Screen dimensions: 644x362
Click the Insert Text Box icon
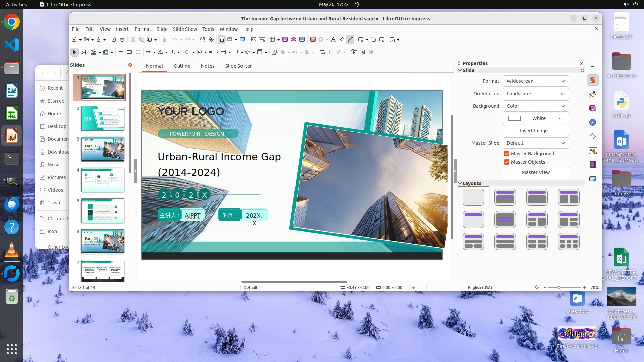(x=313, y=40)
